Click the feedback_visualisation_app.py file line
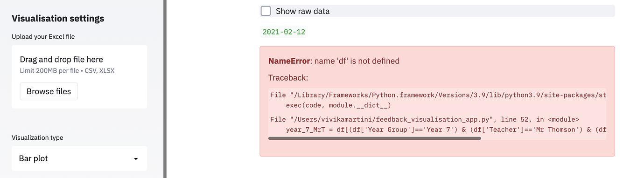644x178 pixels. tap(424, 120)
